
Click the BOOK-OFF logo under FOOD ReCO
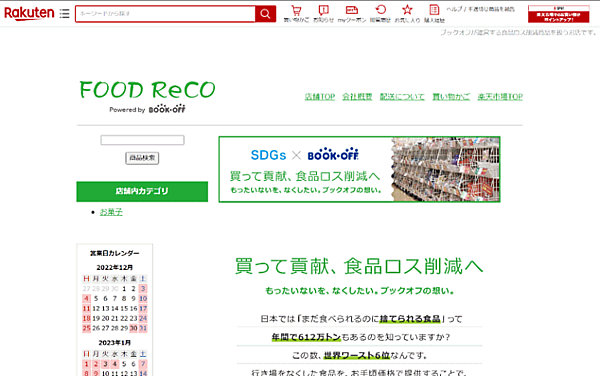point(167,109)
